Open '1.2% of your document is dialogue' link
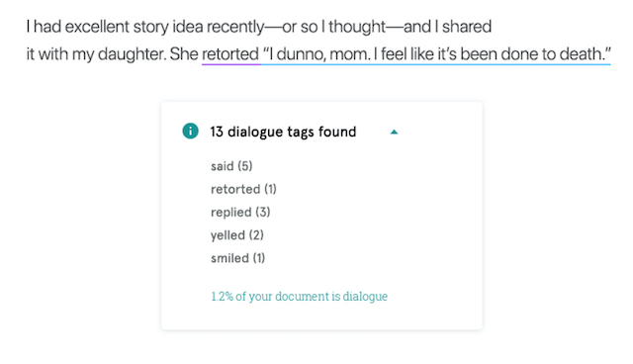633x364 pixels. 299,296
